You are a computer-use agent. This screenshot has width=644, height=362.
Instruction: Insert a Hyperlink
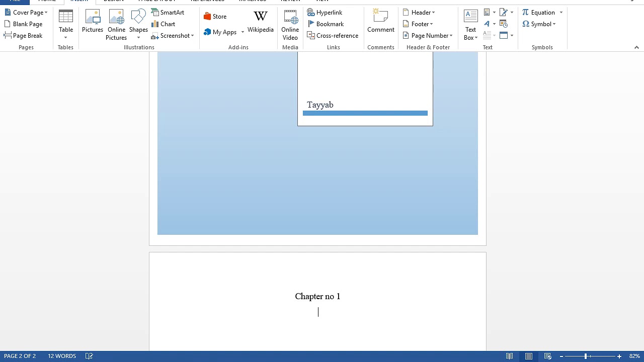tap(325, 12)
